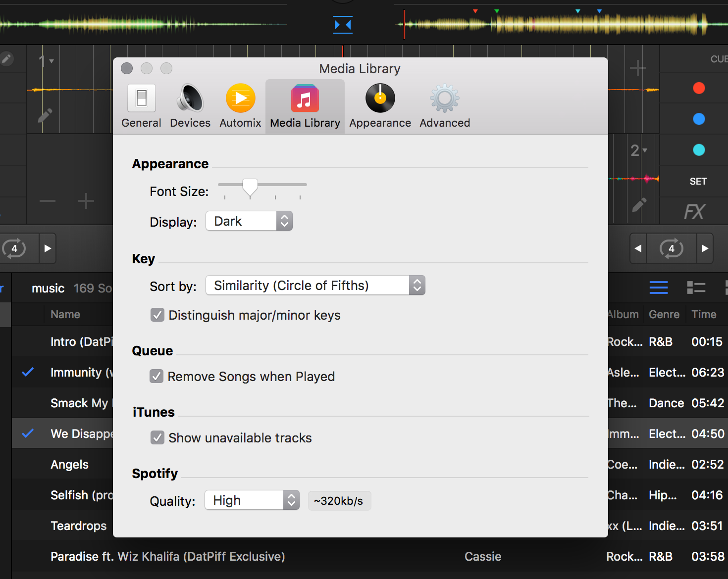This screenshot has width=728, height=579.
Task: Click the left deck minus zoom button
Action: pos(48,201)
